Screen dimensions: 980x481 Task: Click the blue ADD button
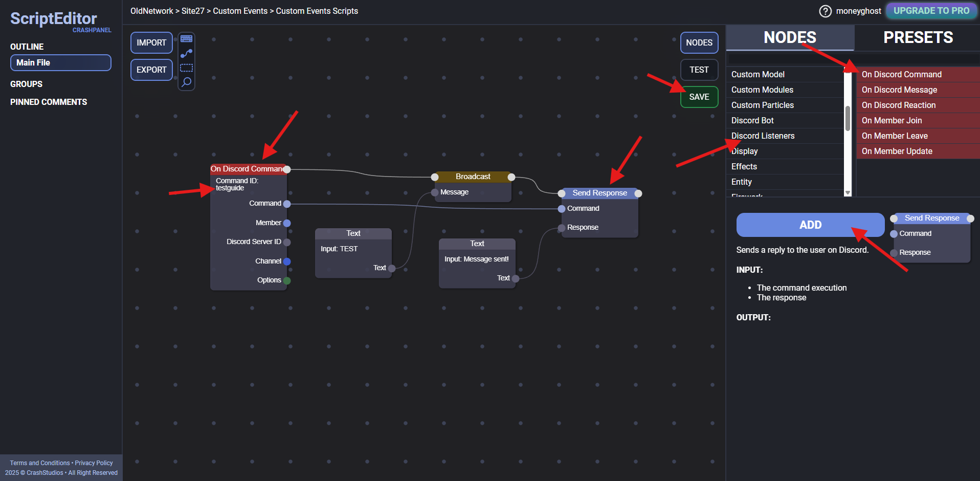tap(810, 225)
